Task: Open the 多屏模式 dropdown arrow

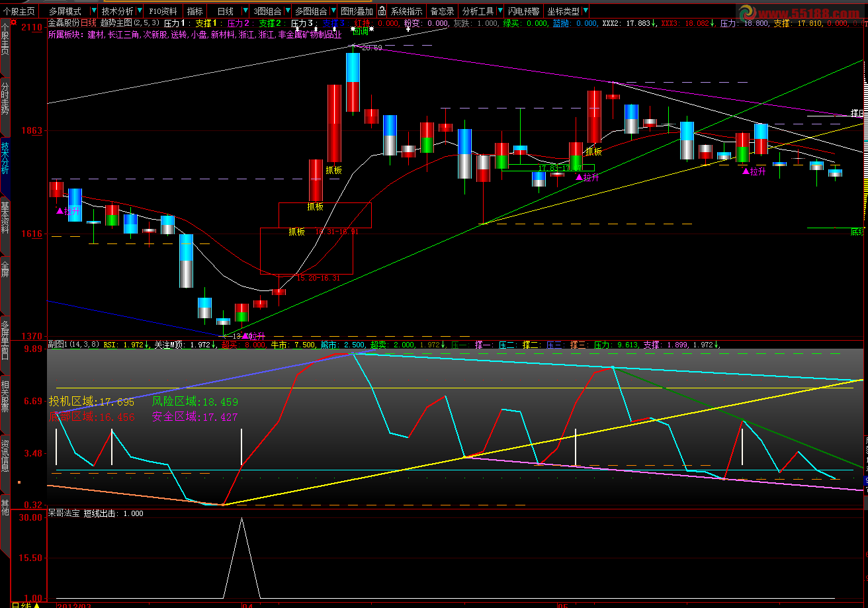Action: (93, 11)
